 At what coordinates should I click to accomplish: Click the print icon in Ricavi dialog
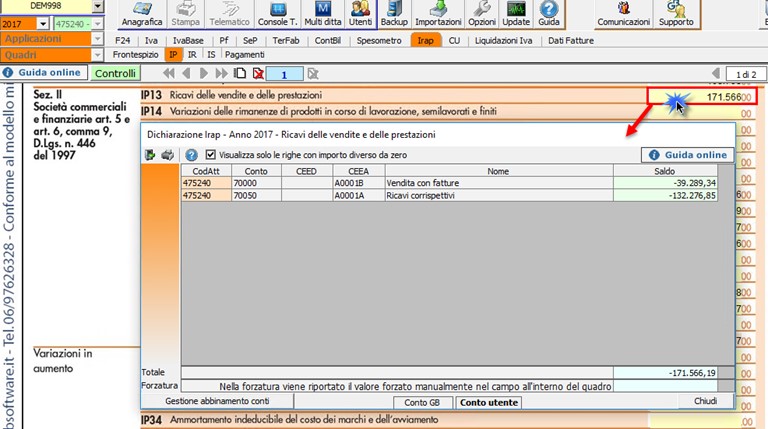(x=168, y=155)
